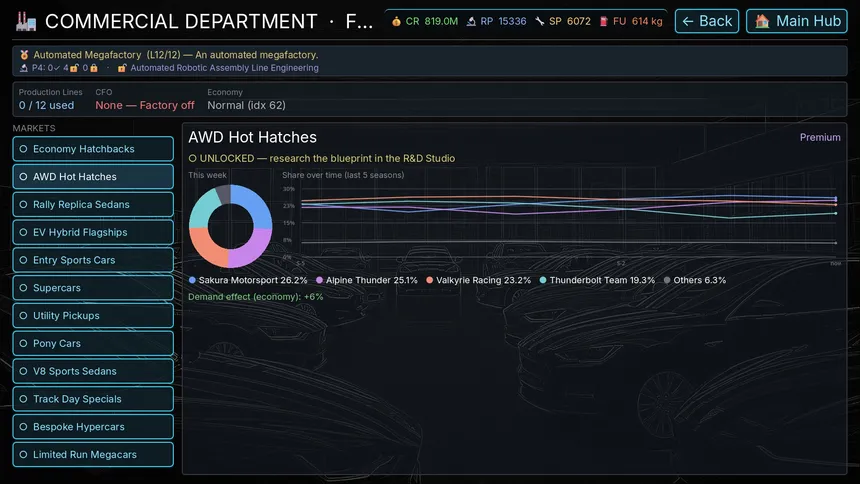Screen dimensions: 860x484
Task: Click the 'None — Factory off' CFO status
Action: (x=145, y=105)
